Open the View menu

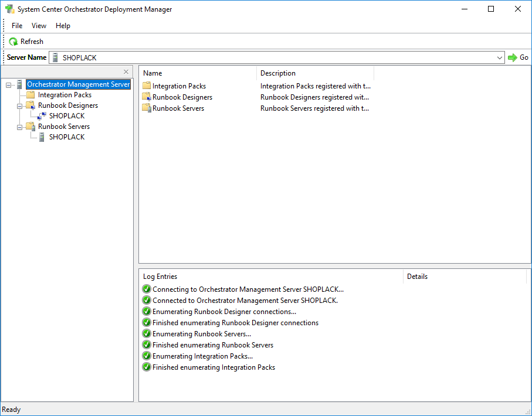coord(39,26)
